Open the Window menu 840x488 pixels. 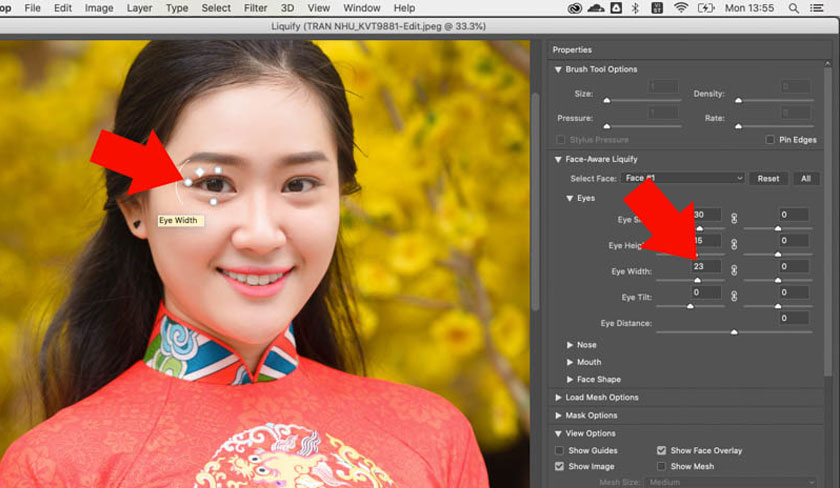click(x=362, y=8)
